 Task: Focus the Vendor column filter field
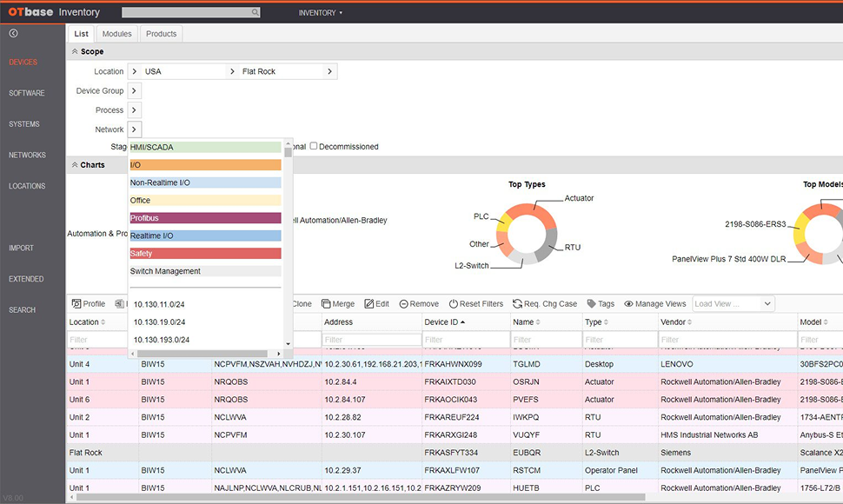(728, 340)
